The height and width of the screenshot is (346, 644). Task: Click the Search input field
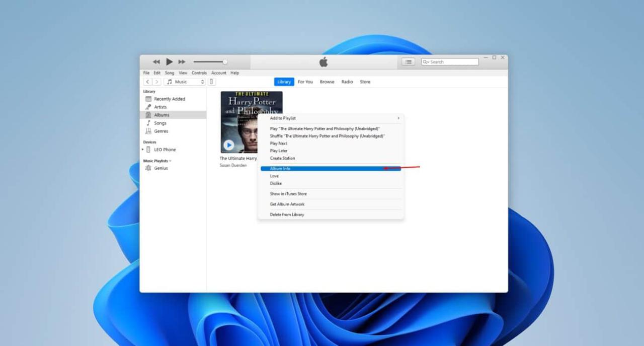pos(450,62)
